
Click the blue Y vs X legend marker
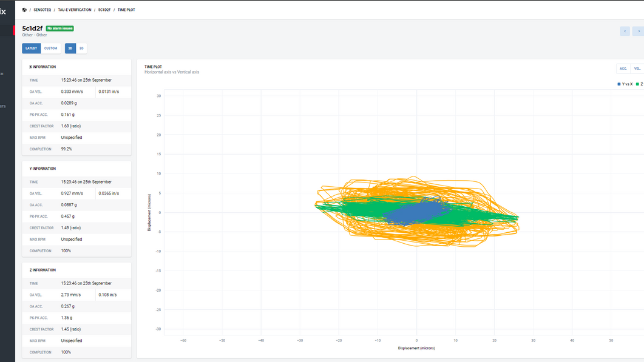(619, 84)
